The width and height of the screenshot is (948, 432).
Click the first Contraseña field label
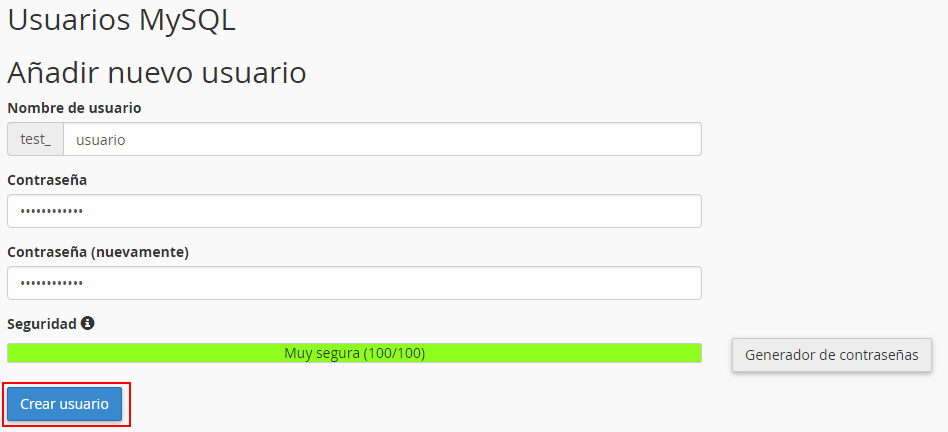(47, 180)
